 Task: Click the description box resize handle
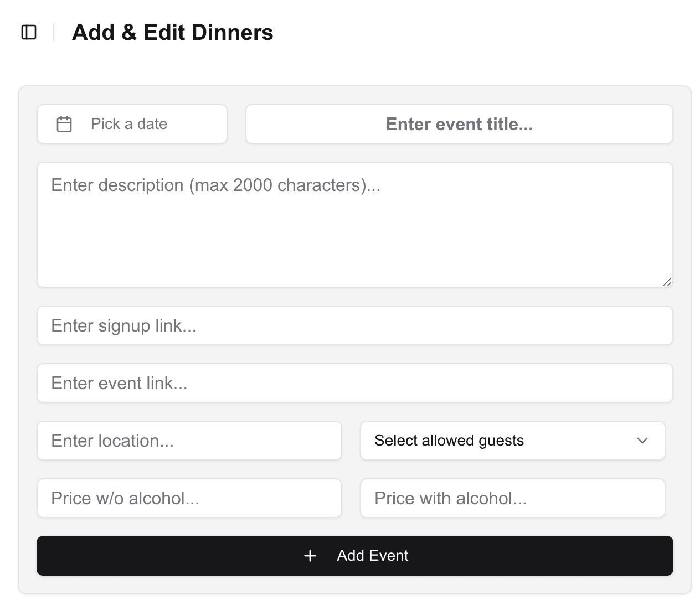point(667,282)
